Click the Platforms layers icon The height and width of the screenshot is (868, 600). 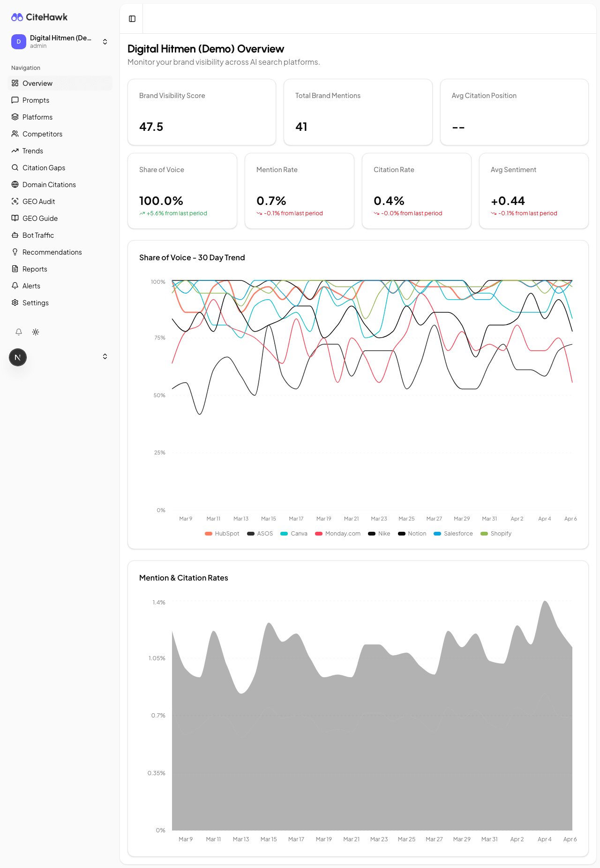coord(15,117)
